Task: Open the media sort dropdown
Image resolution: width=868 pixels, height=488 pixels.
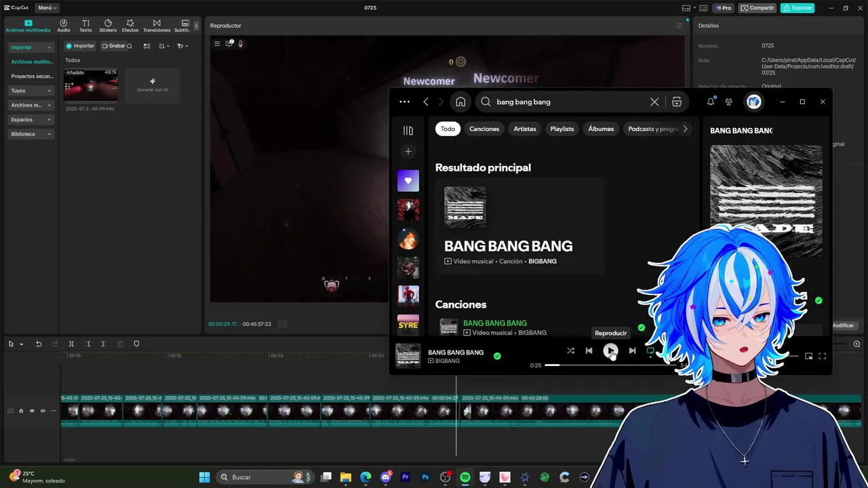Action: 163,46
